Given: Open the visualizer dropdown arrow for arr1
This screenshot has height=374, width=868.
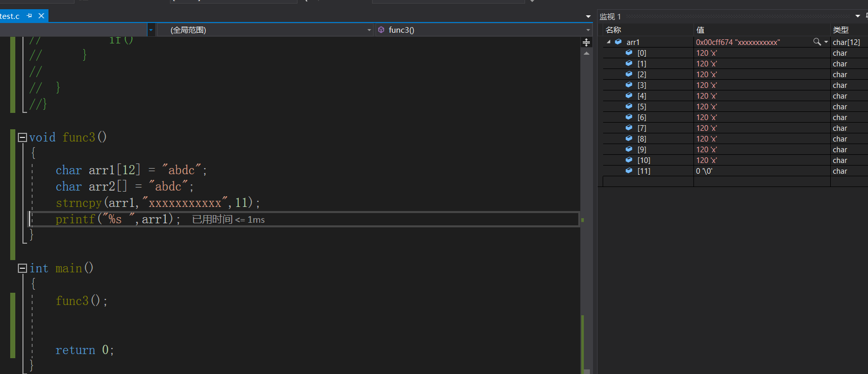Looking at the screenshot, I should pyautogui.click(x=826, y=42).
